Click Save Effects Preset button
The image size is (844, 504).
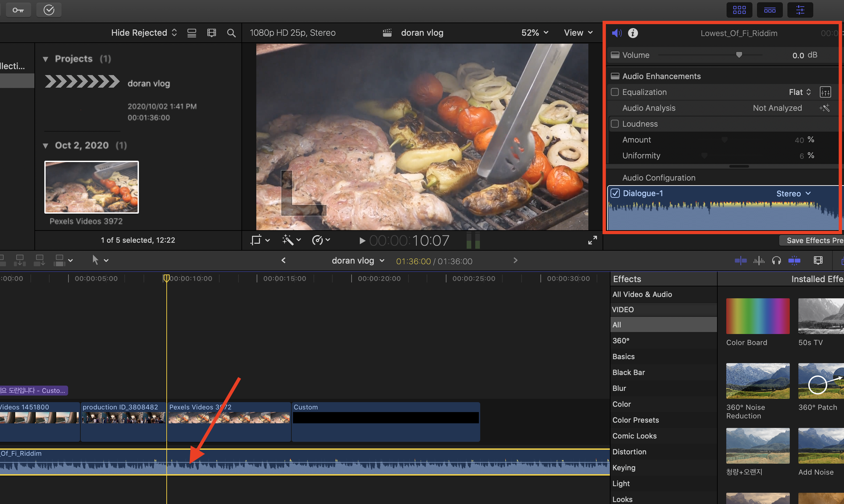click(814, 240)
